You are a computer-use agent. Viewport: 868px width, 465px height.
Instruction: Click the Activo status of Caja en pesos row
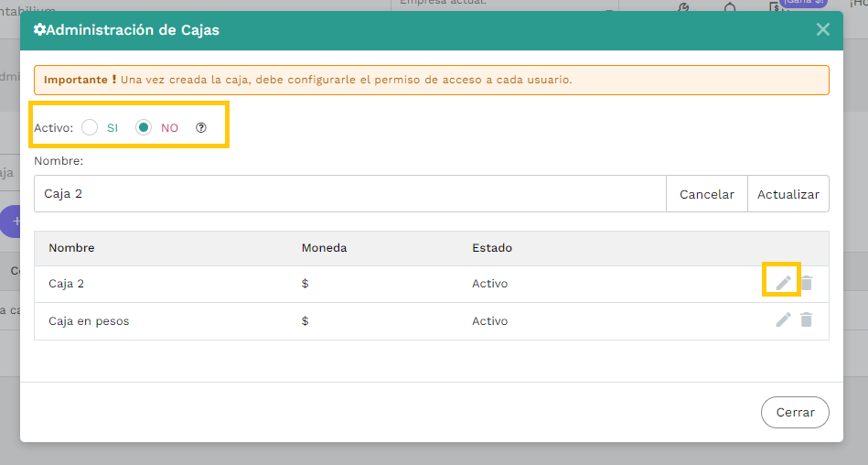pyautogui.click(x=490, y=321)
